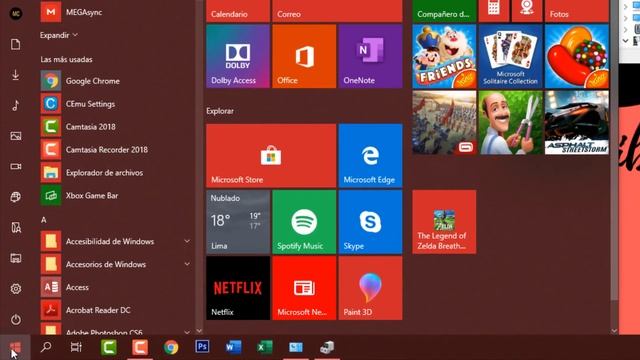Screen dimensions: 640x360
Task: Open the Gardenscapes gardener game tile
Action: pyautogui.click(x=510, y=122)
